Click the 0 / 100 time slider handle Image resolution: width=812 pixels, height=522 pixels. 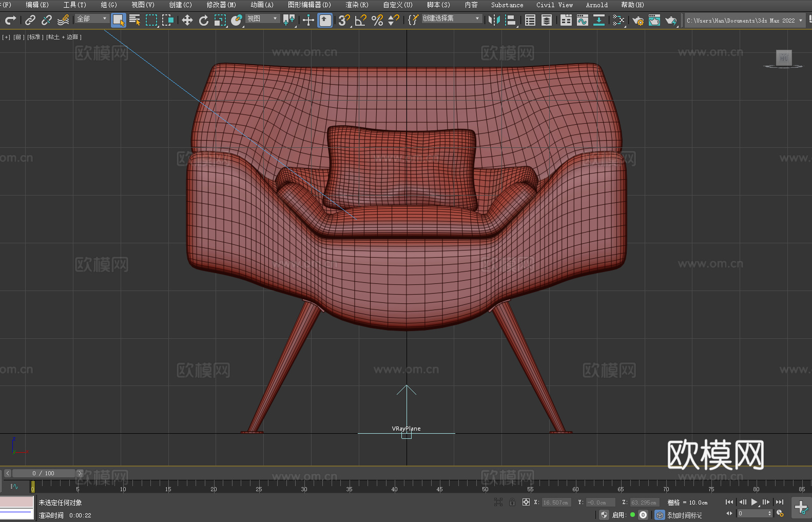click(x=44, y=473)
